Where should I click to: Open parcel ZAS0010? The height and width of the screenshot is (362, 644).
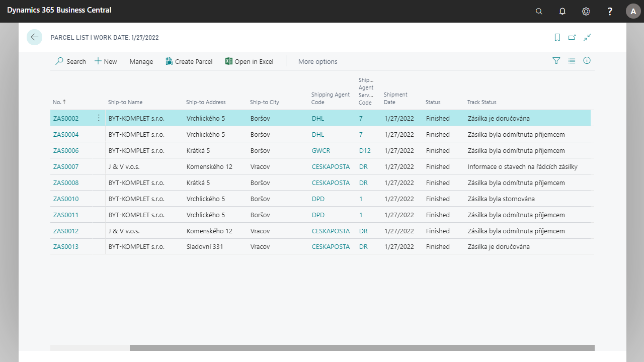tap(66, 199)
